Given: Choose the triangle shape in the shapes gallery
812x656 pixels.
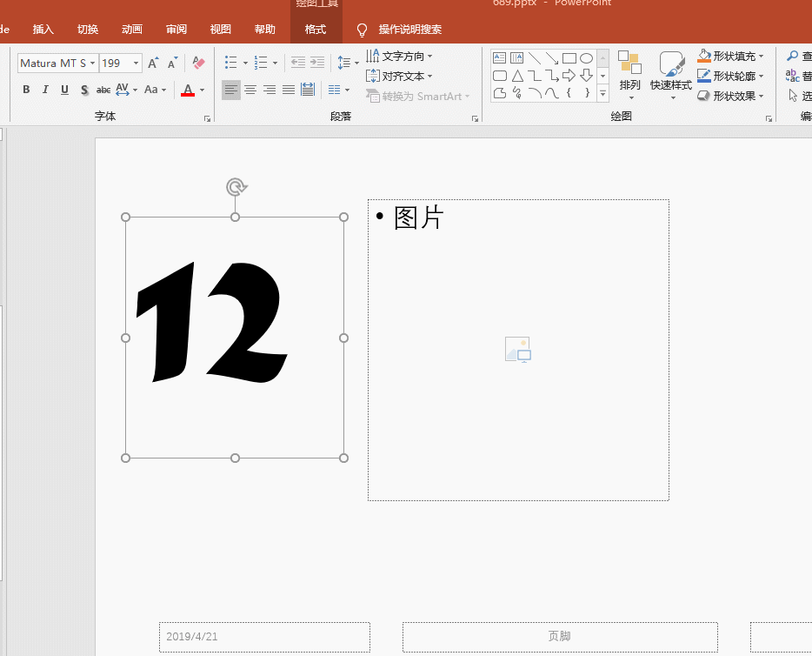Looking at the screenshot, I should pyautogui.click(x=517, y=76).
